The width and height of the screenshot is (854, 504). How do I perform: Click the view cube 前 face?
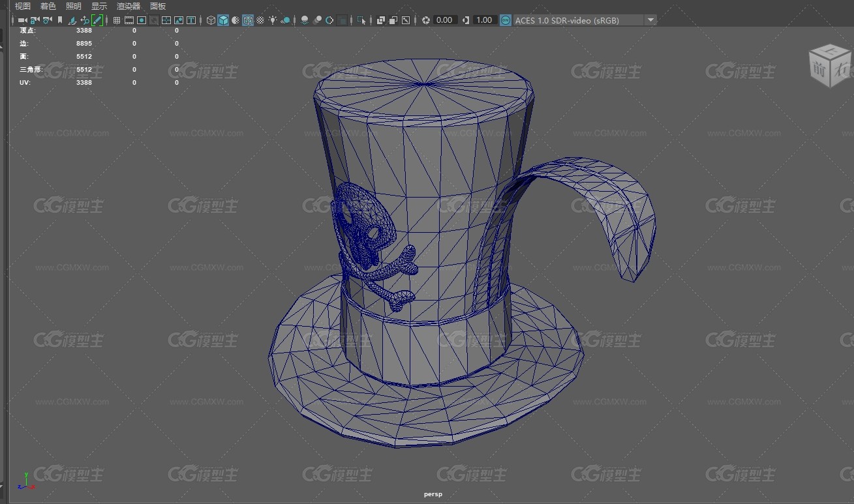[819, 70]
